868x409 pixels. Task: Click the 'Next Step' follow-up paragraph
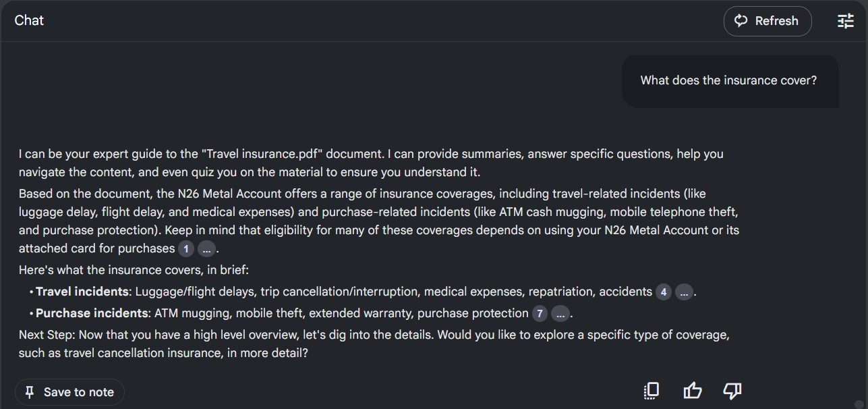click(374, 343)
